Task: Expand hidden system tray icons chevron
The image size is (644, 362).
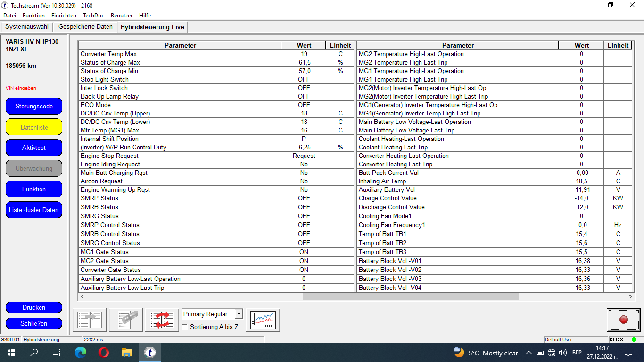Action: [529, 353]
